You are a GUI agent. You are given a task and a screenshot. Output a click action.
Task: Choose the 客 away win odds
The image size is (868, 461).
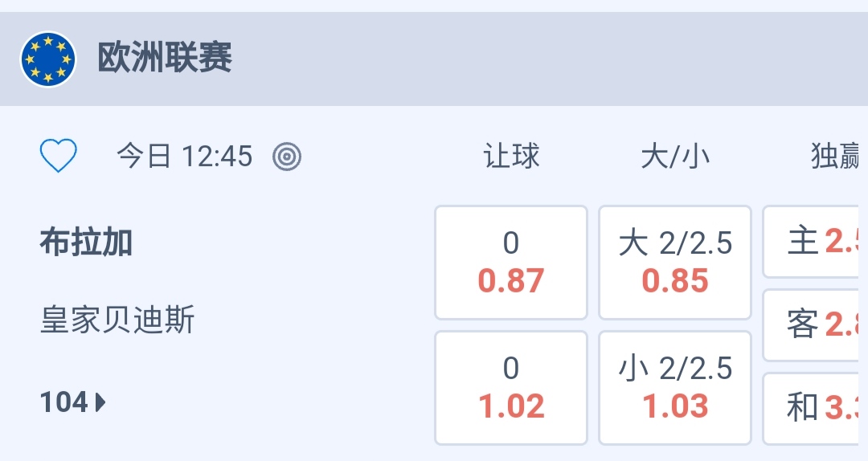(815, 325)
